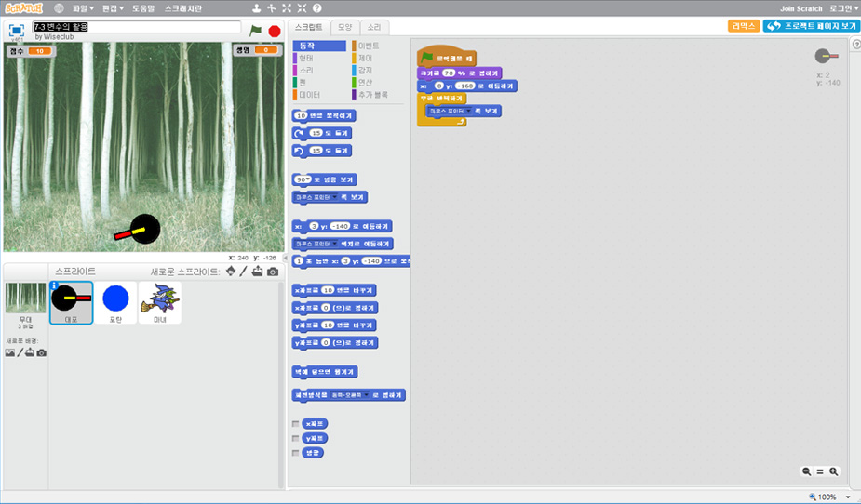The height and width of the screenshot is (504, 861).
Task: Paint a new sprite with the brush icon
Action: (244, 272)
